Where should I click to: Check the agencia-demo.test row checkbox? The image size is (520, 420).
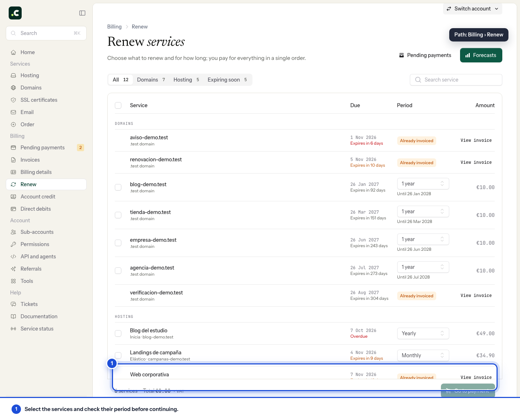(118, 271)
